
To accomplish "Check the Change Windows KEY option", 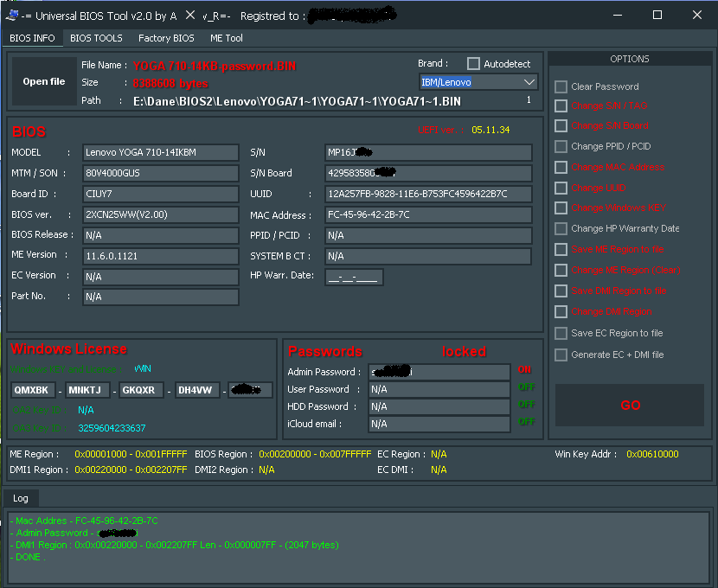I will click(561, 208).
